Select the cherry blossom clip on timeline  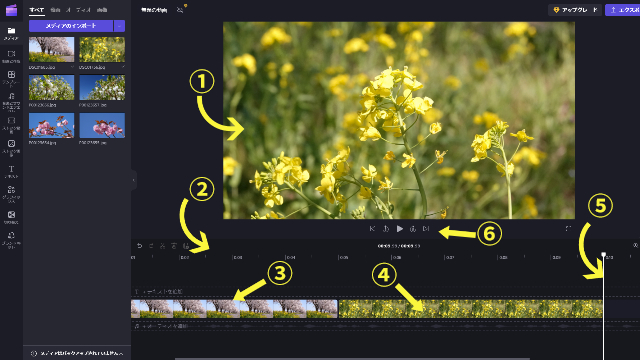click(234, 309)
